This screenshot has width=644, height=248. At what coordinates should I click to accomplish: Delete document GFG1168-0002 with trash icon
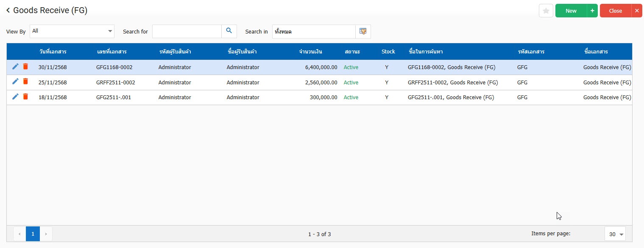25,67
